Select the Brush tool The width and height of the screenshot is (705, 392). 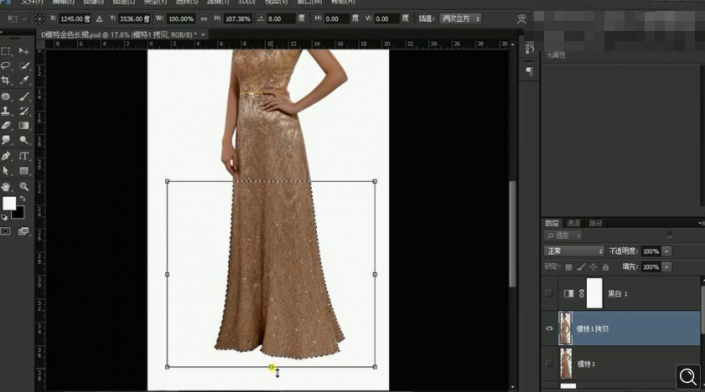pyautogui.click(x=24, y=96)
